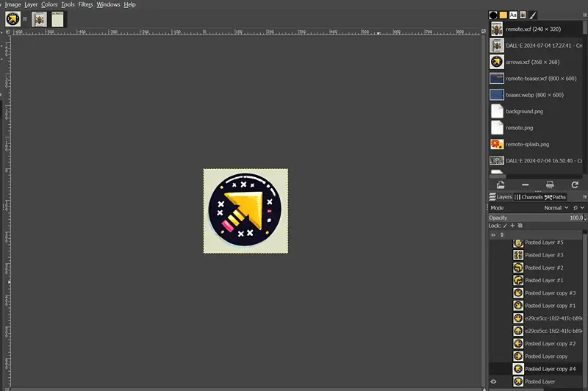Viewport: 588px width, 391px height.
Task: Select layer Pasted Layer #3
Action: click(x=536, y=255)
